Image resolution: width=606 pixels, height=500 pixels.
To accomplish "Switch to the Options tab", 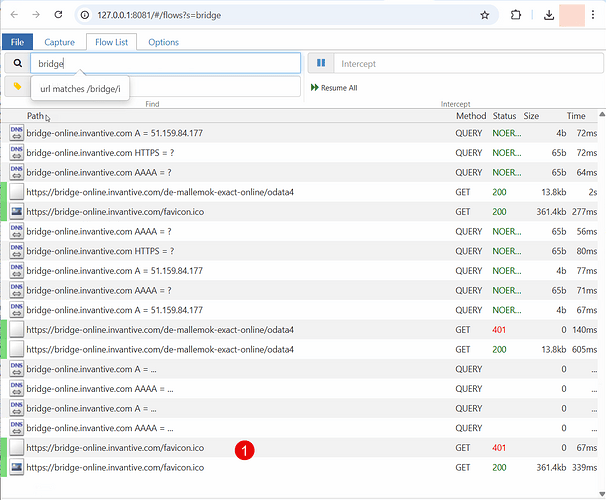I will pos(163,42).
